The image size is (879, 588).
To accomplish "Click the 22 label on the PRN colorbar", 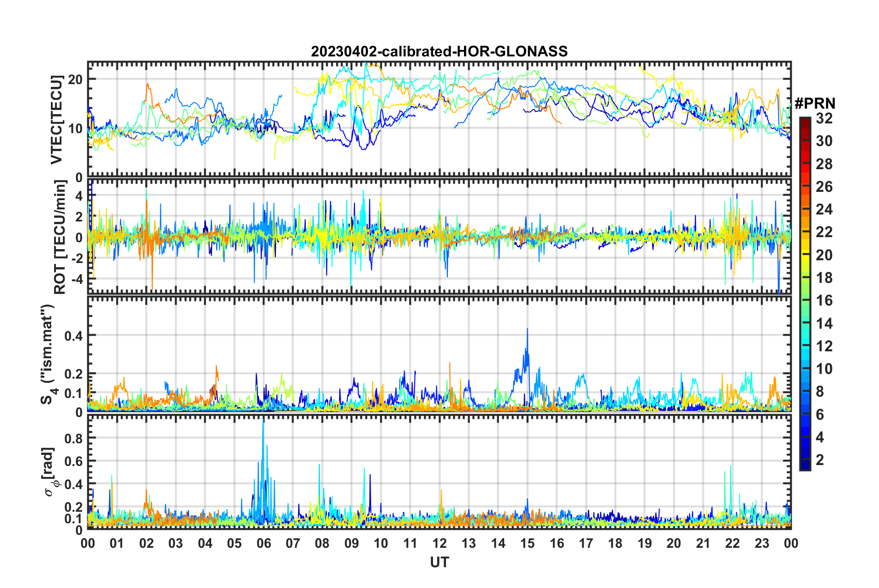I will pos(824,232).
